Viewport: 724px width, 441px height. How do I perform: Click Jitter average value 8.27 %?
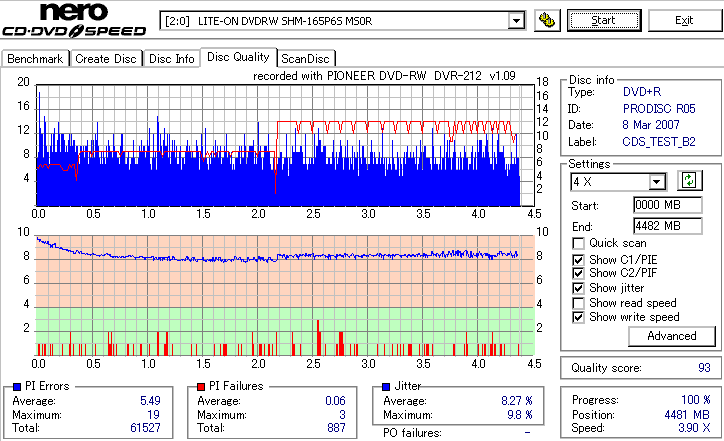(x=517, y=400)
